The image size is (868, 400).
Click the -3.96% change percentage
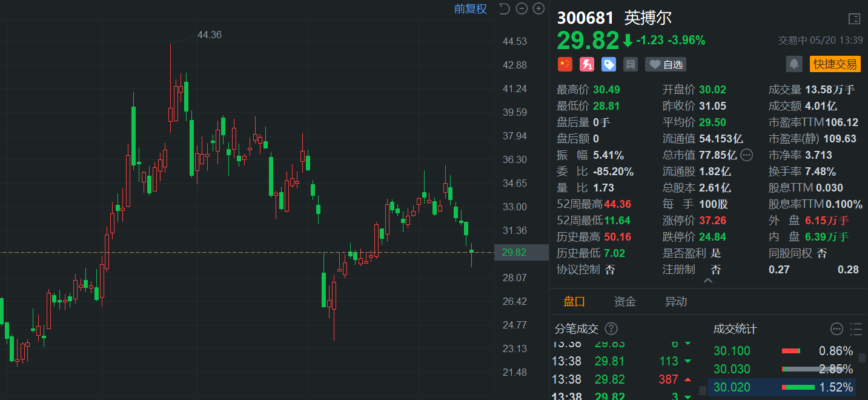[x=686, y=41]
